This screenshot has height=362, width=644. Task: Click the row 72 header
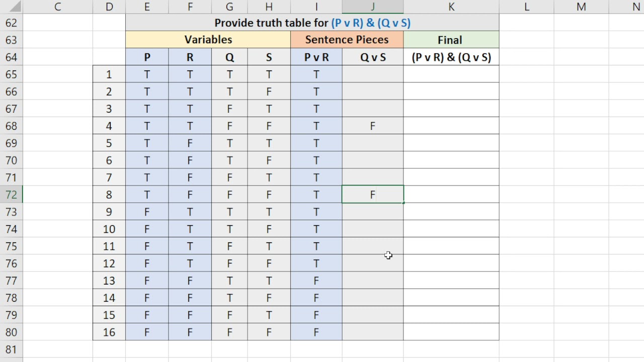[x=11, y=195]
